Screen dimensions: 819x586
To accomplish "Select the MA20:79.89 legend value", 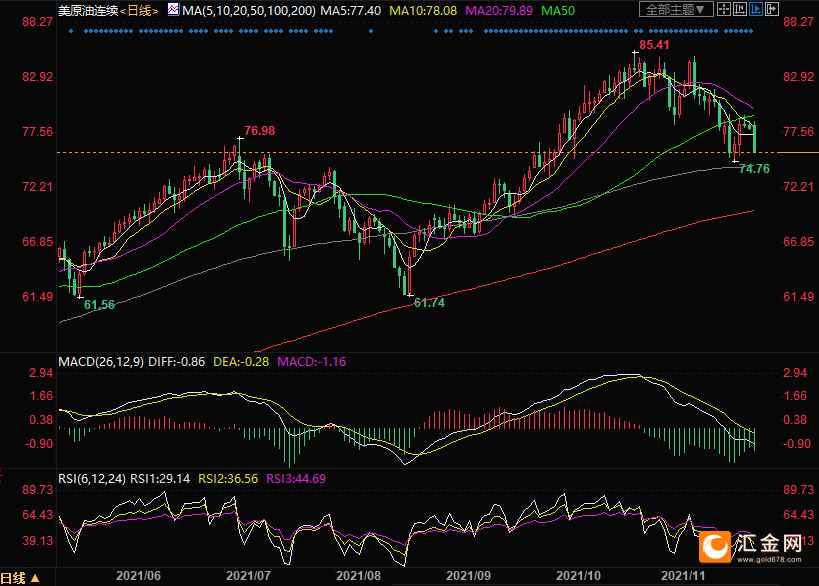I will 499,10.
